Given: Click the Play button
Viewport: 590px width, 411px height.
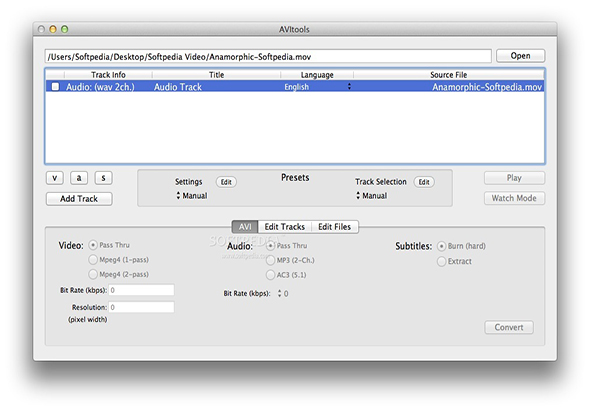Looking at the screenshot, I should (514, 178).
